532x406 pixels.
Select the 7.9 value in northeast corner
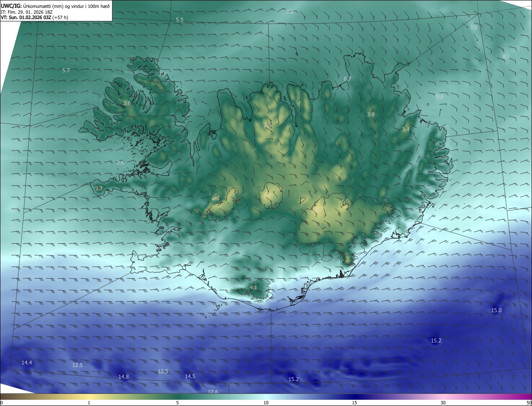click(474, 28)
